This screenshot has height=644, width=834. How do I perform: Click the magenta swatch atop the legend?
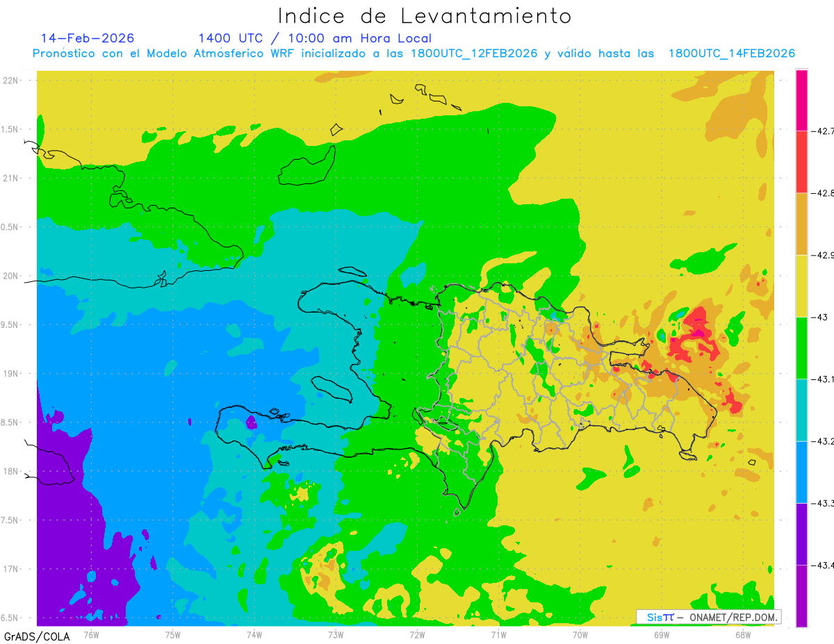801,100
